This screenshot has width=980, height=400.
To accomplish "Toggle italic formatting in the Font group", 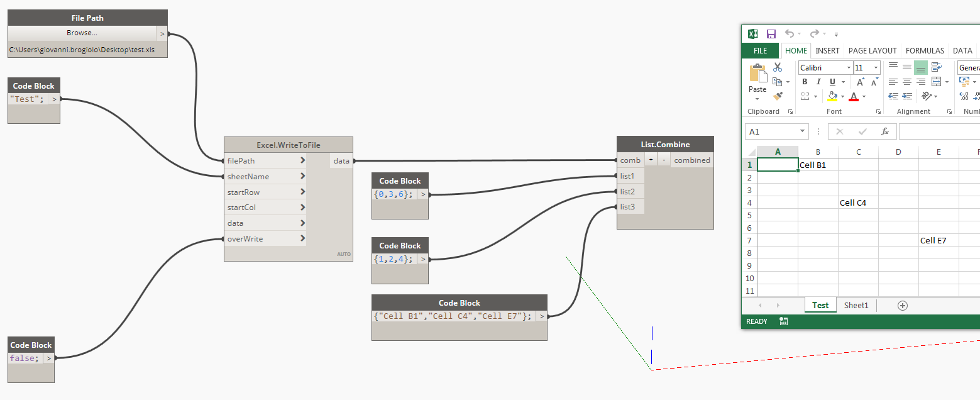I will point(818,82).
